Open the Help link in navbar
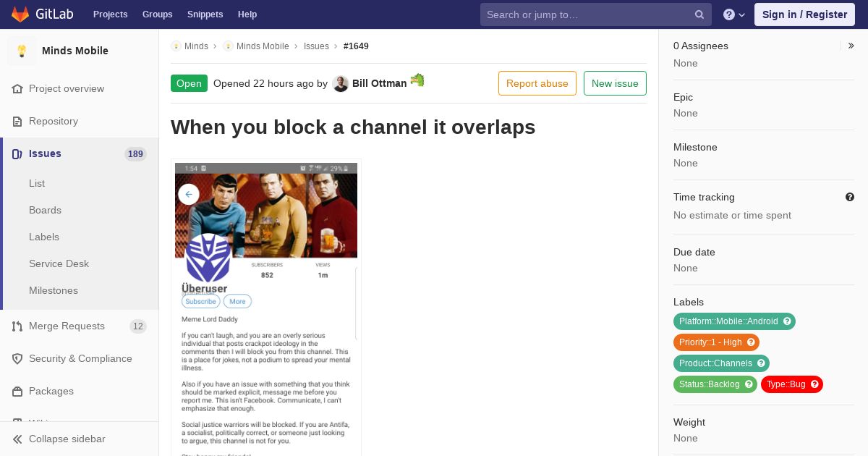This screenshot has width=868, height=456. [247, 14]
